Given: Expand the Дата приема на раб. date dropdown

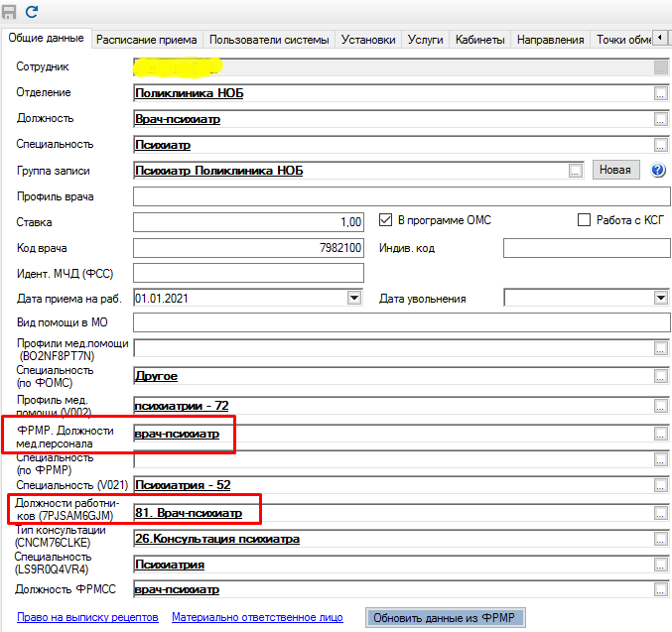Looking at the screenshot, I should (x=353, y=298).
